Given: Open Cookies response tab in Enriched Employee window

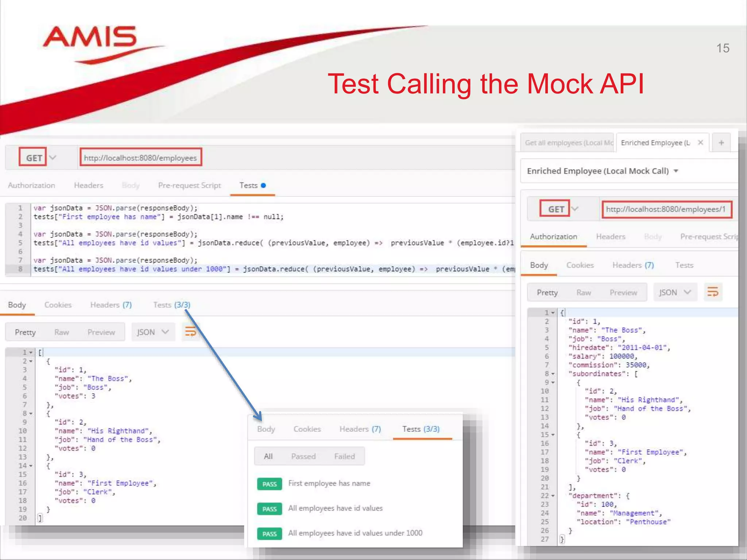Looking at the screenshot, I should click(x=580, y=265).
